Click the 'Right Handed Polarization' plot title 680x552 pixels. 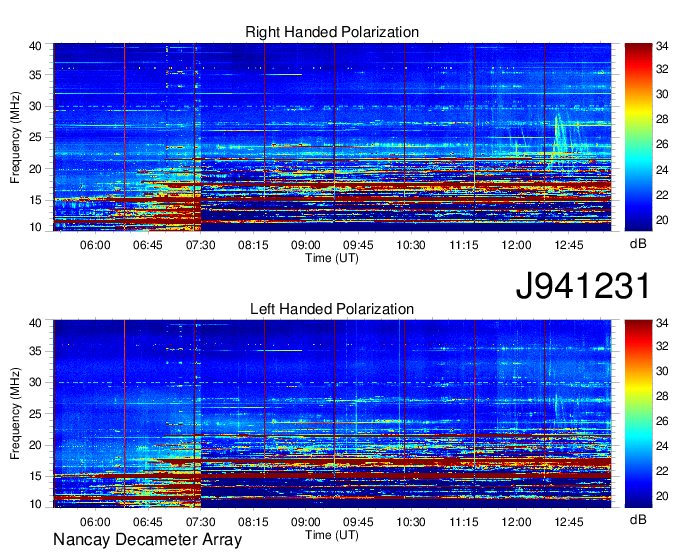(x=332, y=32)
